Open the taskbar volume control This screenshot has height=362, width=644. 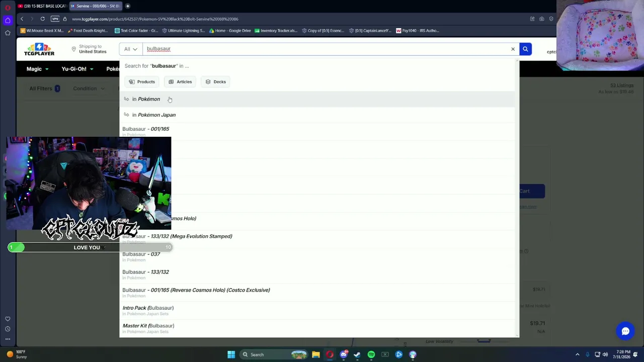[x=605, y=354]
